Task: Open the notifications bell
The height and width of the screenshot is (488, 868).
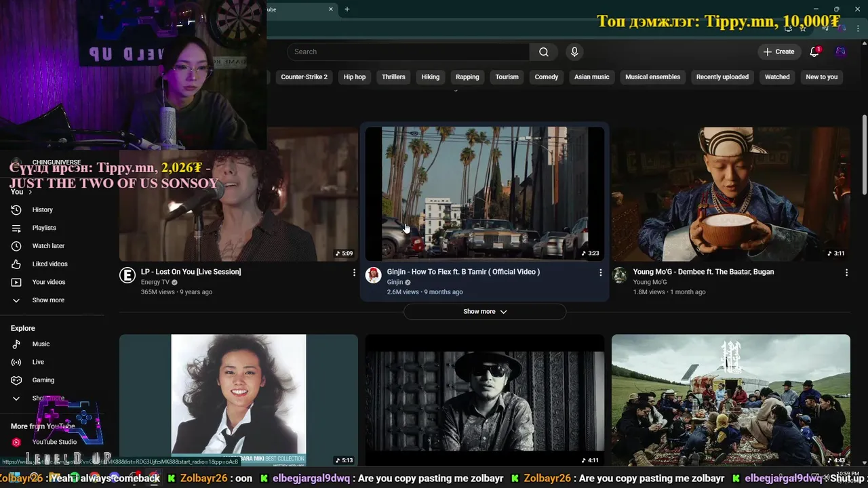Action: coord(815,52)
